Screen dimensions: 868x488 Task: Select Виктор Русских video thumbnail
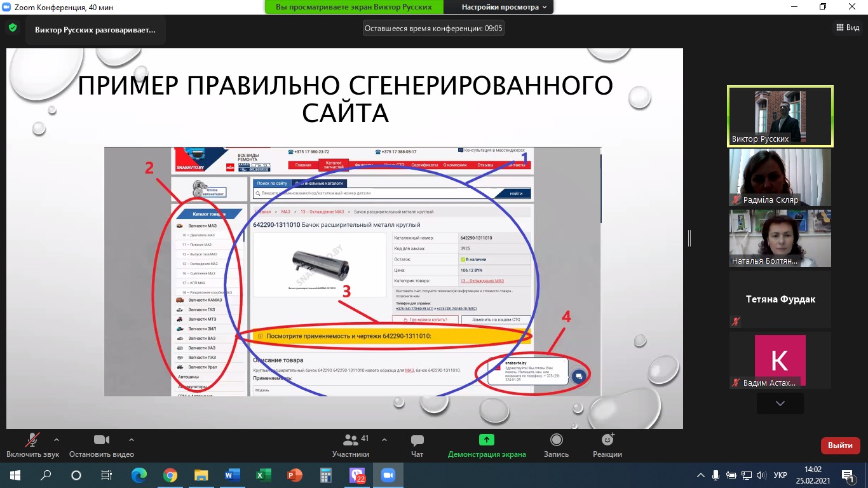click(780, 116)
